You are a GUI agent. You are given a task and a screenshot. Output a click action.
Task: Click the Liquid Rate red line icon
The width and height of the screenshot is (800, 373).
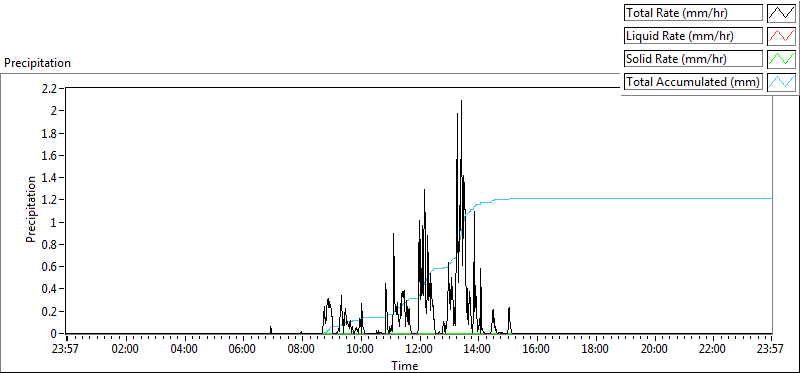781,36
